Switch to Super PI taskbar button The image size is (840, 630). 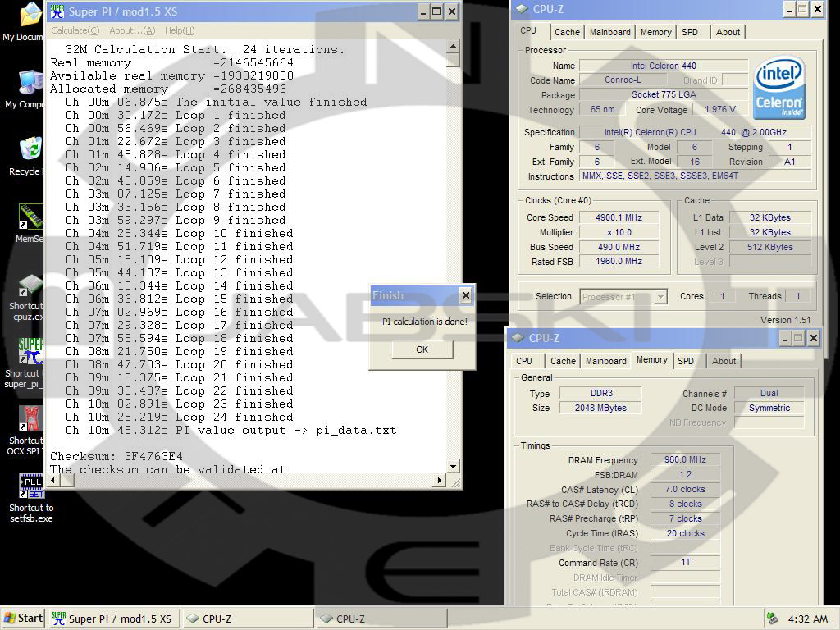click(x=113, y=619)
